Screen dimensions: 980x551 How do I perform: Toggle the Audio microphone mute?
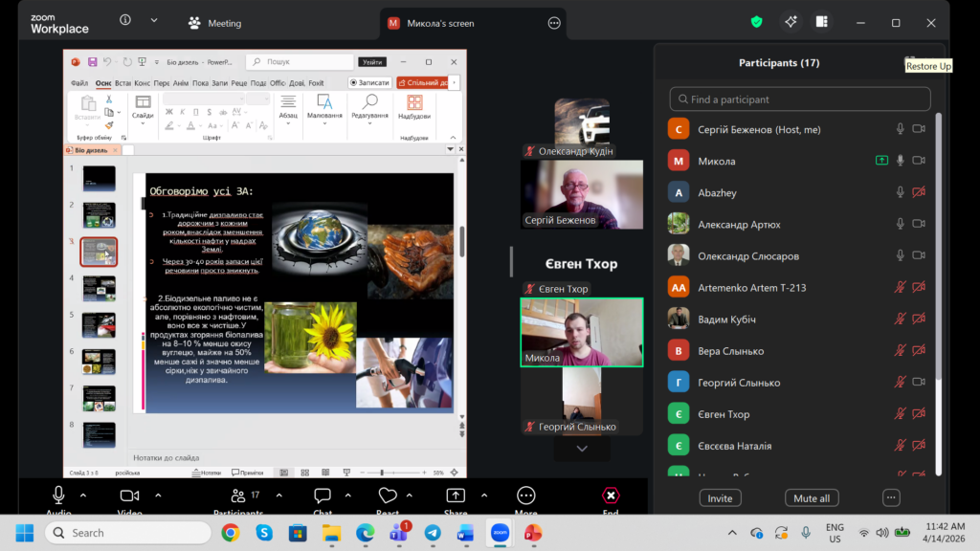tap(58, 496)
